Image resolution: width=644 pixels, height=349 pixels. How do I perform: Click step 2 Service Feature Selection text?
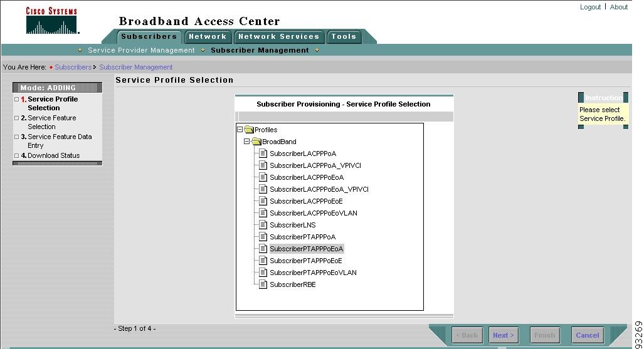click(52, 122)
